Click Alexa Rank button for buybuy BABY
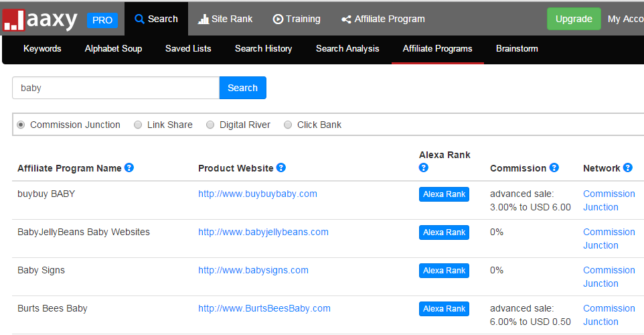The height and width of the screenshot is (335, 644). (444, 194)
